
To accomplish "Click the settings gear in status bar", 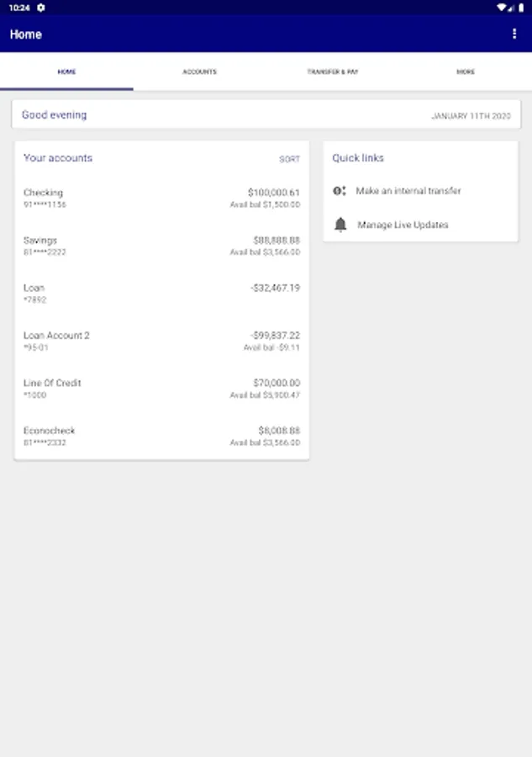I will pyautogui.click(x=41, y=7).
